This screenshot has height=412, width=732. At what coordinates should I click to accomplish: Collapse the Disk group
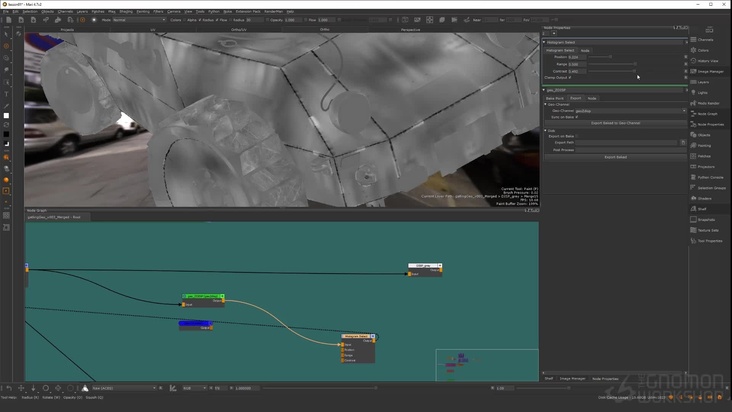pos(545,131)
